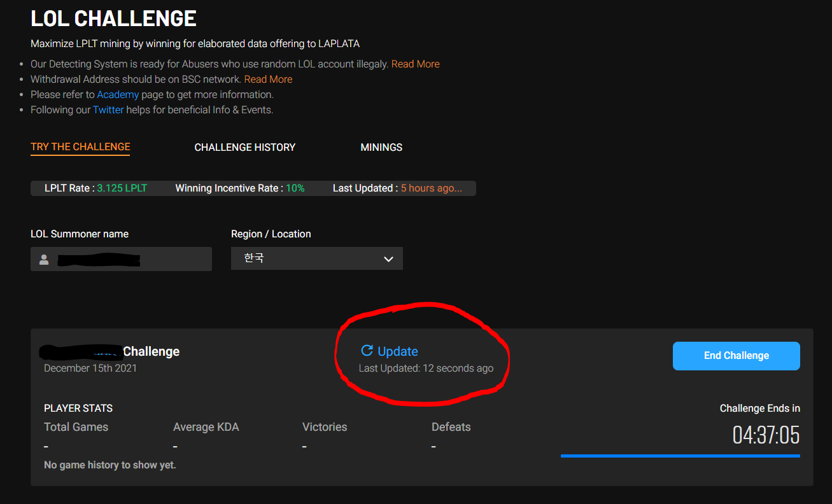Open Read More about BSC withdrawal address

point(268,80)
